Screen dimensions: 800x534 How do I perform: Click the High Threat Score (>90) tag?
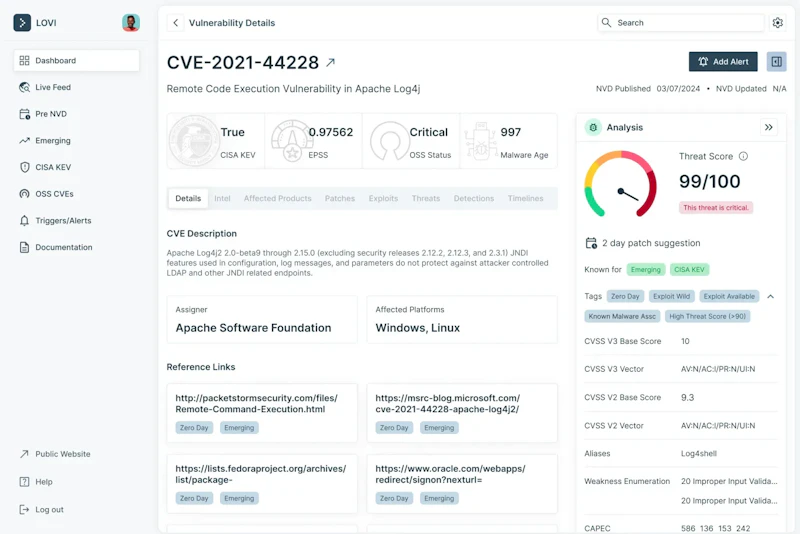click(x=707, y=316)
